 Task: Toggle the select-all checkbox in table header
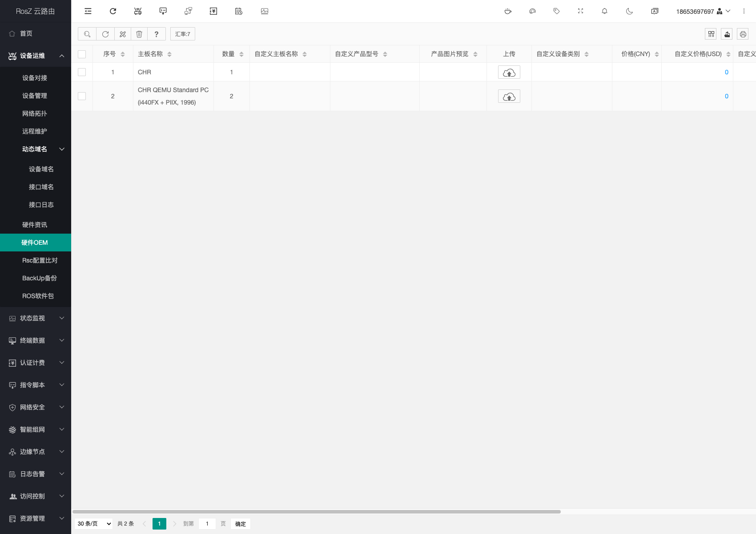click(82, 54)
